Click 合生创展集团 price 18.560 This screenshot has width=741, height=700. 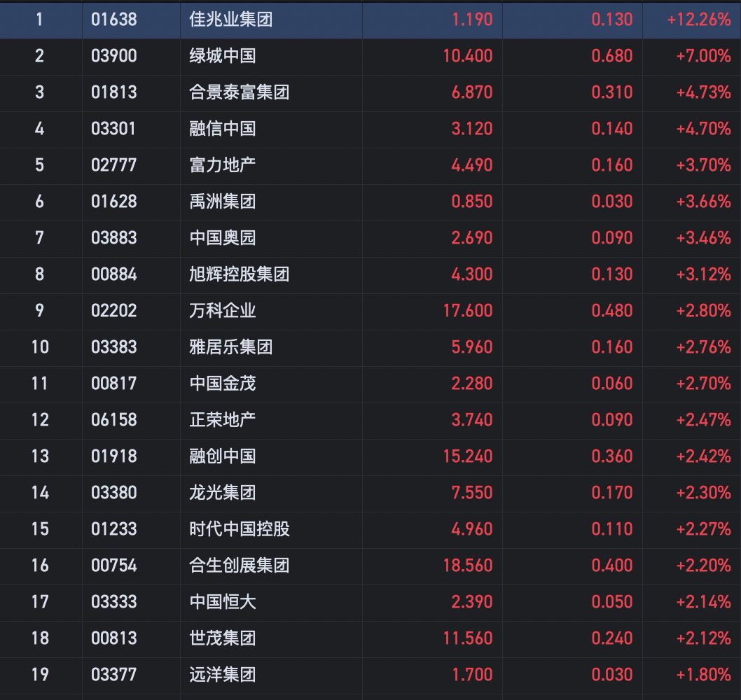[x=467, y=566]
